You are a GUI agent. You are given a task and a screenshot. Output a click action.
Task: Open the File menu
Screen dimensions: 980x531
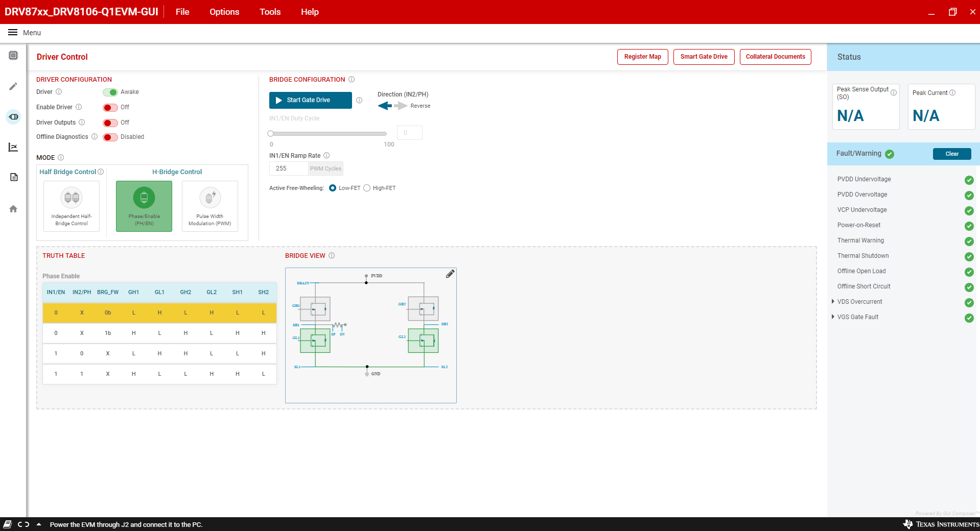pyautogui.click(x=182, y=12)
